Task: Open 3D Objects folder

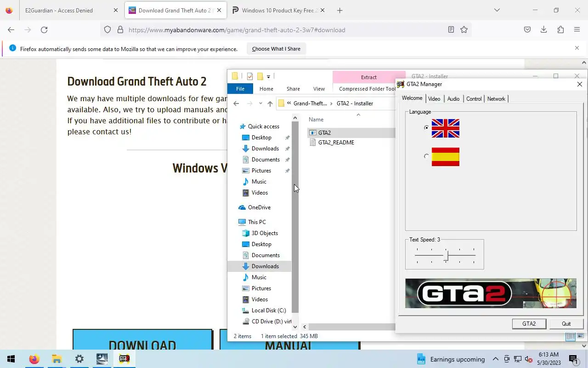Action: tap(265, 233)
